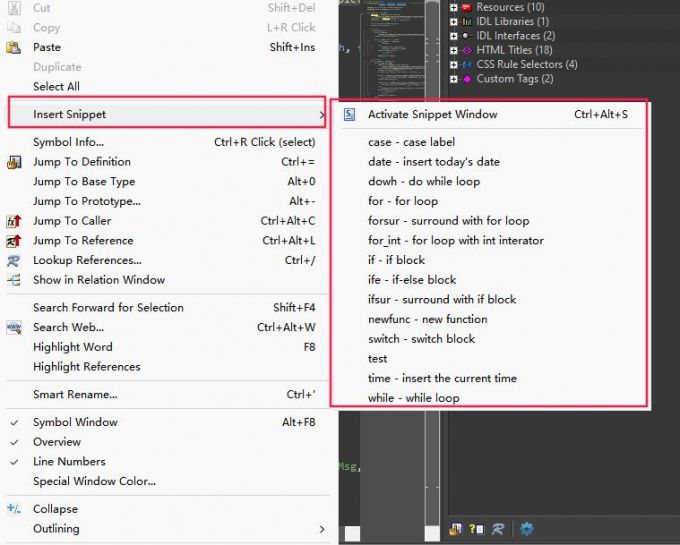Insert the 'for_int' loop snippet
Screen dimensions: 680x545
(455, 240)
